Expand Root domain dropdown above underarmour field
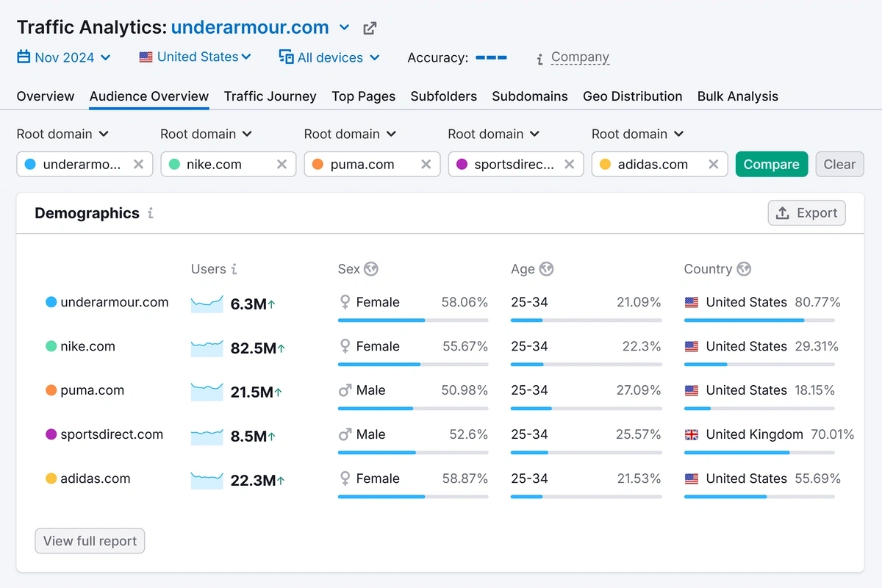 [x=63, y=134]
